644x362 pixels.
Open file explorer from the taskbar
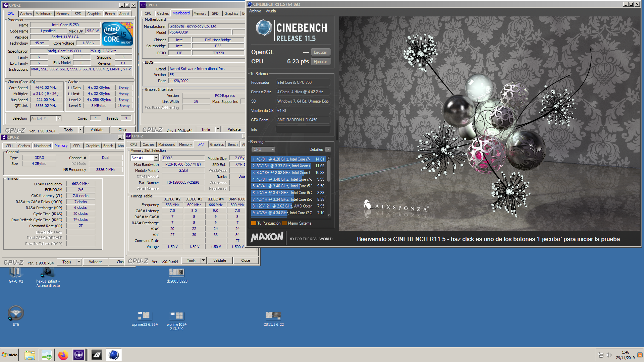(30, 355)
